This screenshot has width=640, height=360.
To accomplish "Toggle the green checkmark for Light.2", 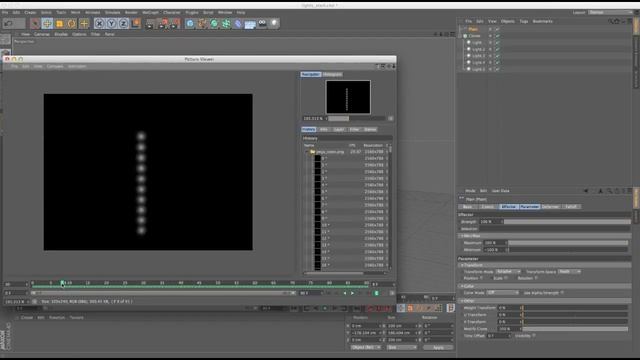I will 497,49.
